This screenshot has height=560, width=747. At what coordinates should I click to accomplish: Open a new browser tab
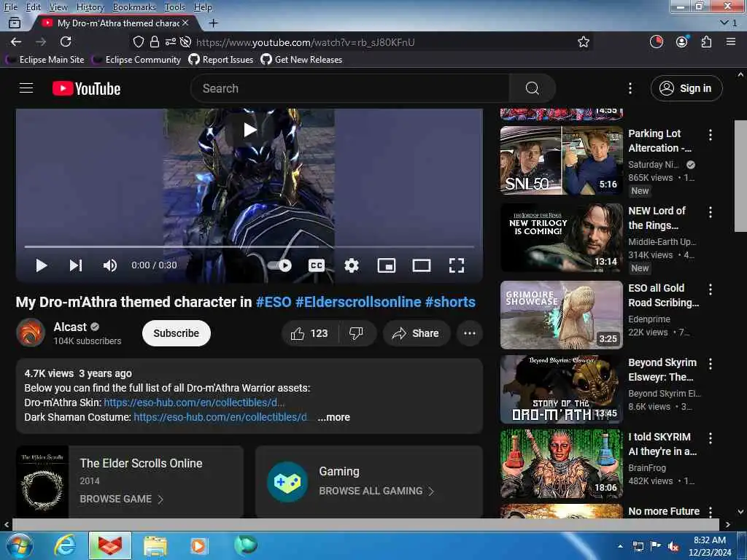point(214,23)
